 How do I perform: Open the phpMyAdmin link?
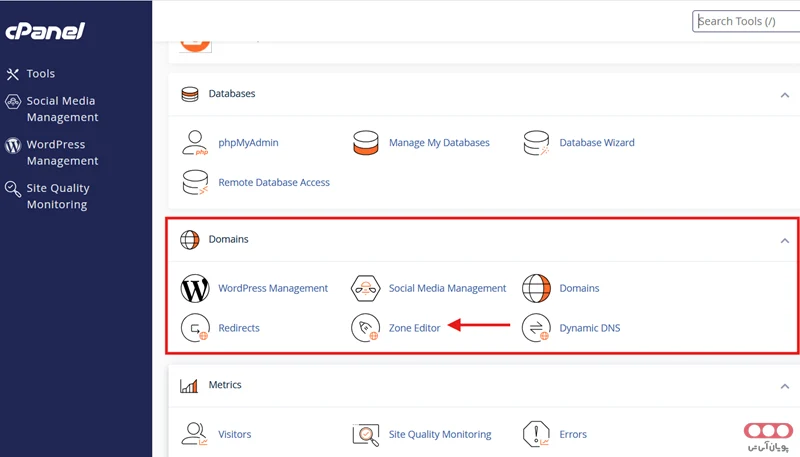point(248,143)
